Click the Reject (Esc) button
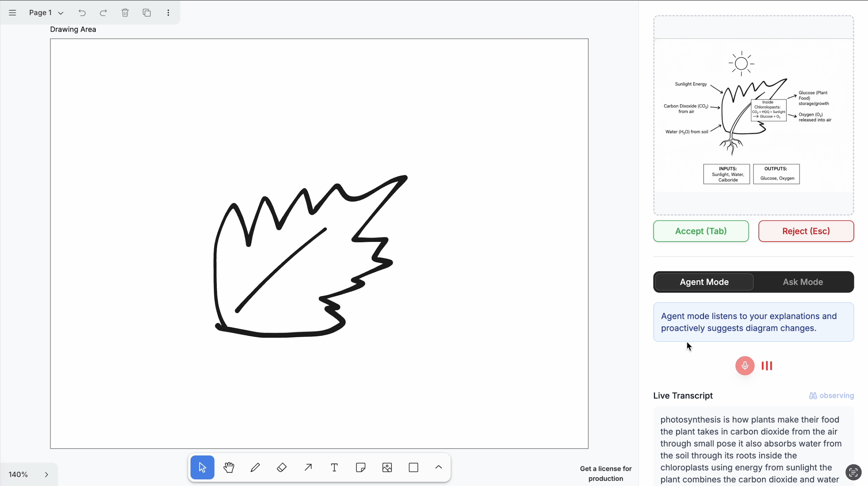The height and width of the screenshot is (486, 868). pyautogui.click(x=806, y=231)
